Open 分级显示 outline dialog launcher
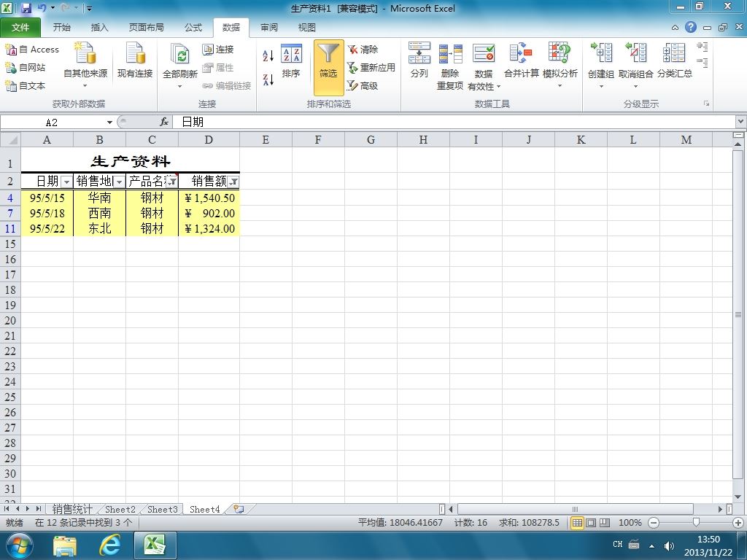This screenshot has width=747, height=560. (x=706, y=104)
